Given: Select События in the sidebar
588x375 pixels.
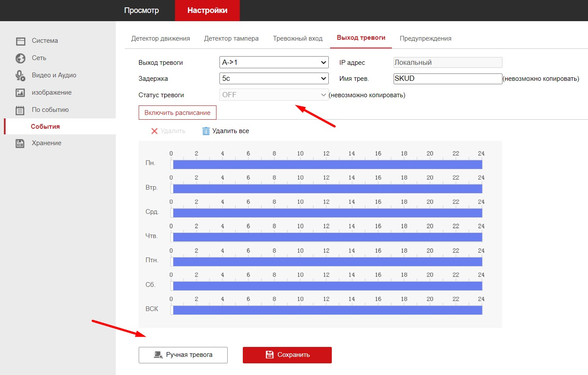Looking at the screenshot, I should click(x=45, y=127).
